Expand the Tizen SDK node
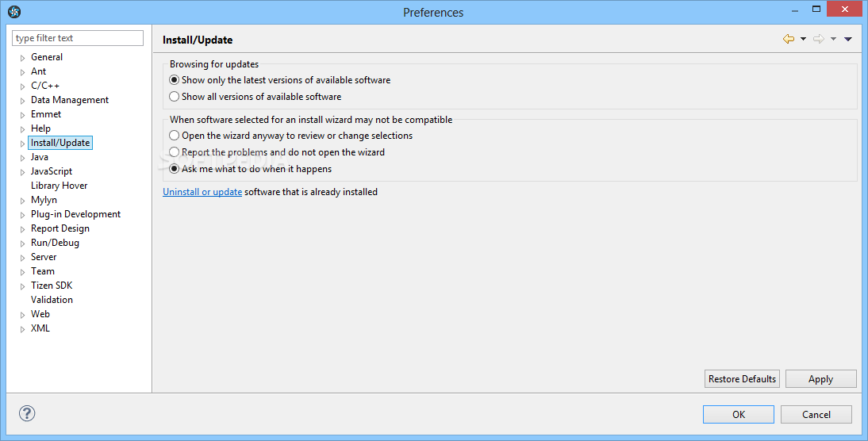The image size is (868, 441). [x=23, y=286]
